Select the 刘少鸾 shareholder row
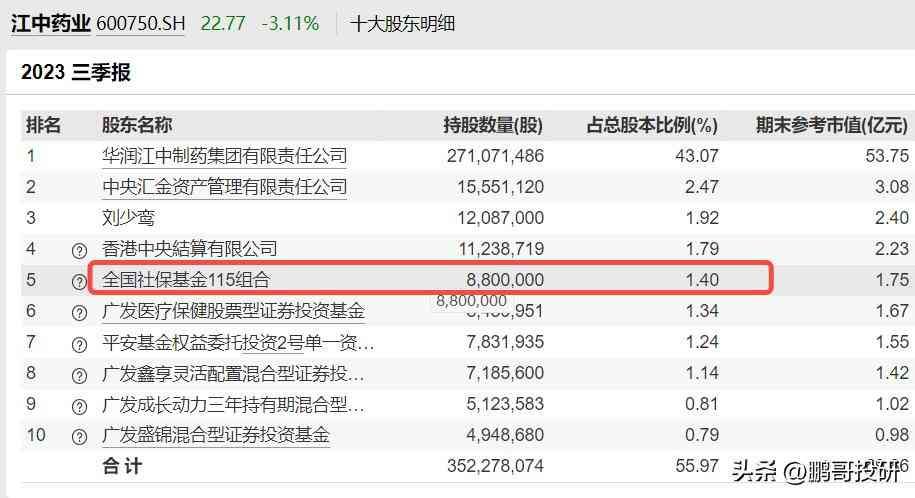 click(x=129, y=218)
